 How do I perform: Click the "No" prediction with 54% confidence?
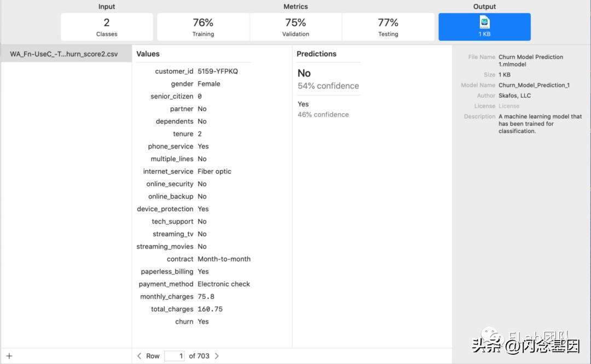point(304,73)
